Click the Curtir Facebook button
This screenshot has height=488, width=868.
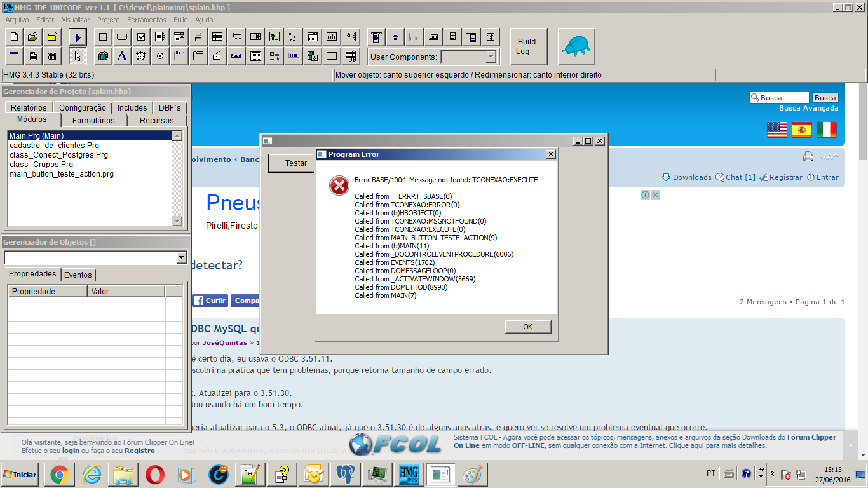(210, 301)
